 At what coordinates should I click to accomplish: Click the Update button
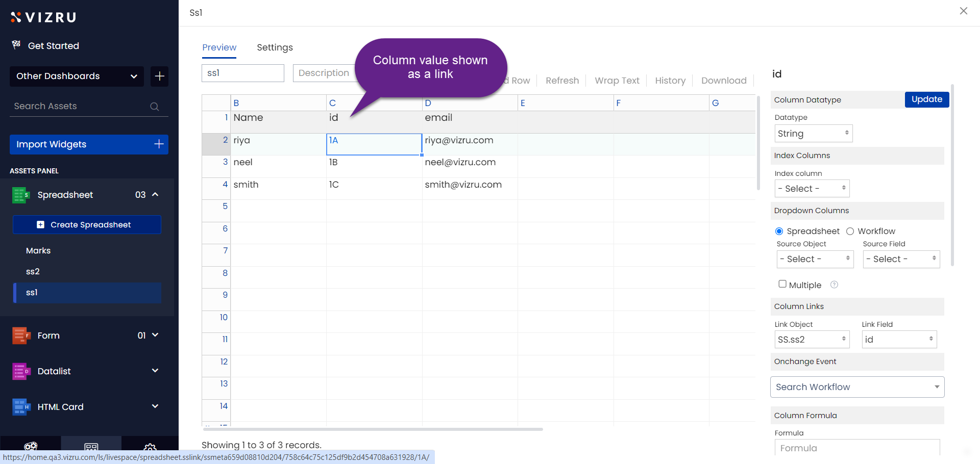[x=926, y=99]
